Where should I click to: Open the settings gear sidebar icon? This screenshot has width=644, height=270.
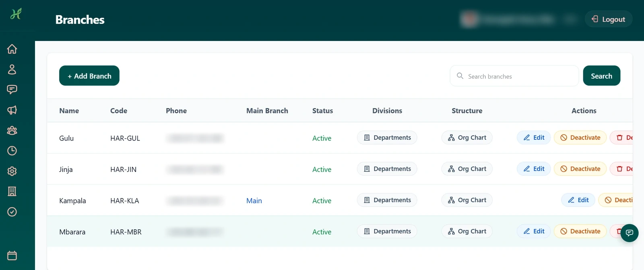click(12, 171)
